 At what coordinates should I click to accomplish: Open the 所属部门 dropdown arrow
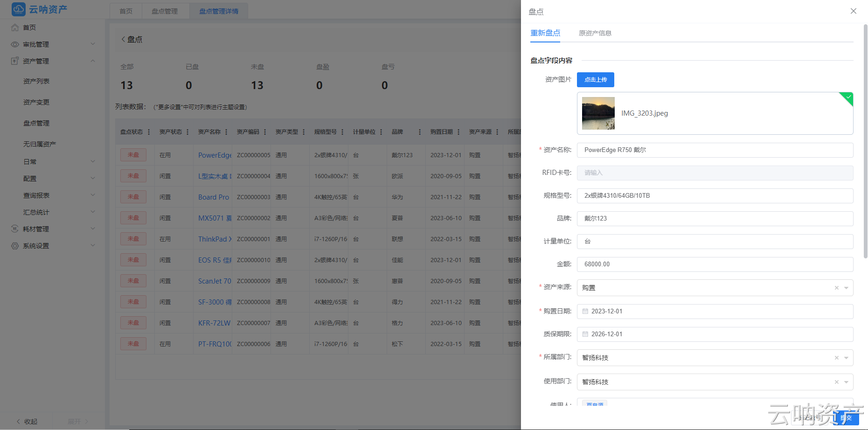pyautogui.click(x=846, y=358)
